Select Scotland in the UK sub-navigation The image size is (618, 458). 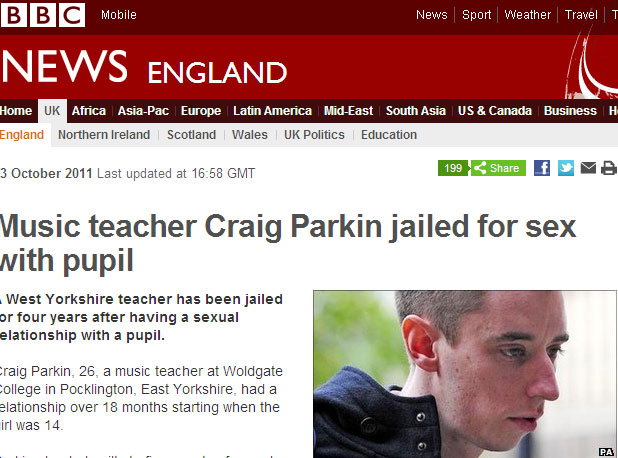tap(191, 135)
